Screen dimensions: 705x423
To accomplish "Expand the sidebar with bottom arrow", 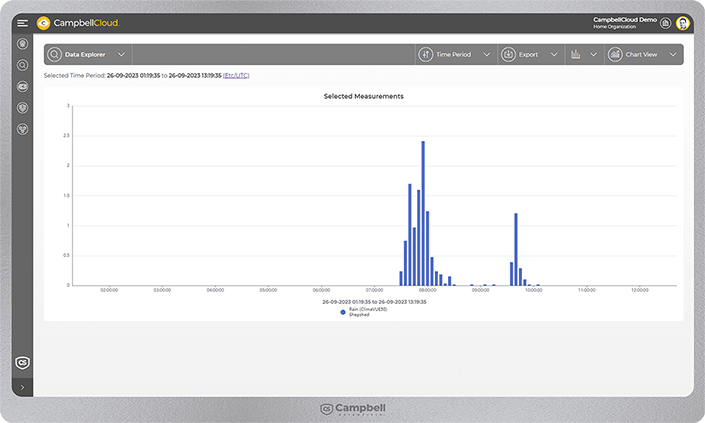I will pyautogui.click(x=22, y=386).
